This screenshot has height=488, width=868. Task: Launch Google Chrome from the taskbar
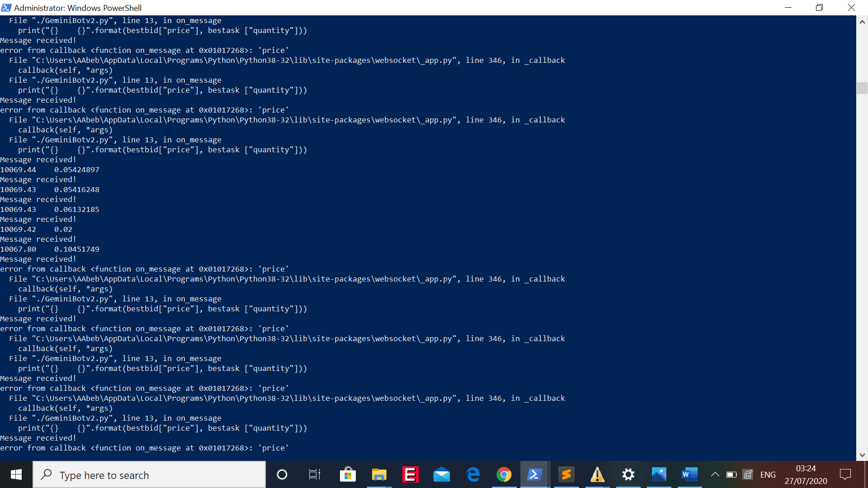point(504,474)
